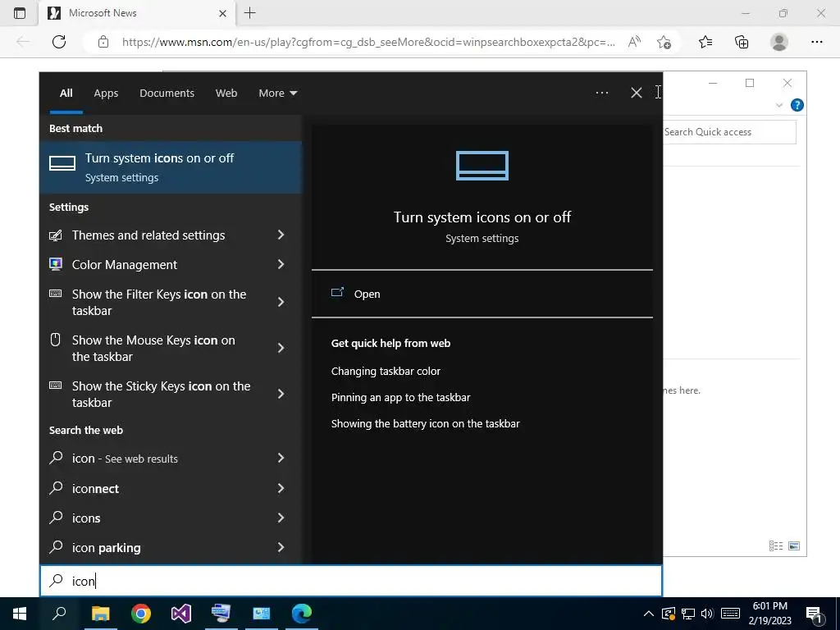Click the Search Quick access field
Viewport: 840px width, 630px height.
pyautogui.click(x=729, y=132)
